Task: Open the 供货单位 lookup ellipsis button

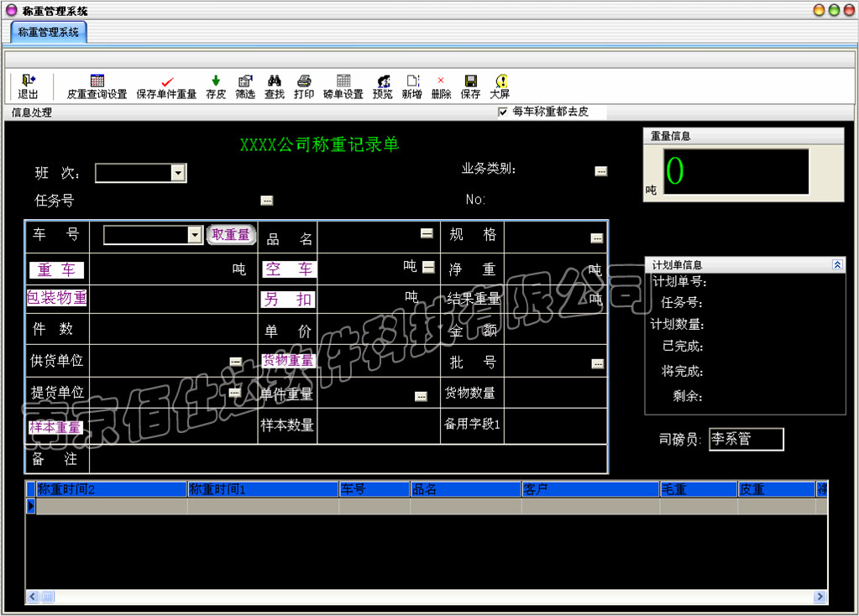Action: point(236,362)
